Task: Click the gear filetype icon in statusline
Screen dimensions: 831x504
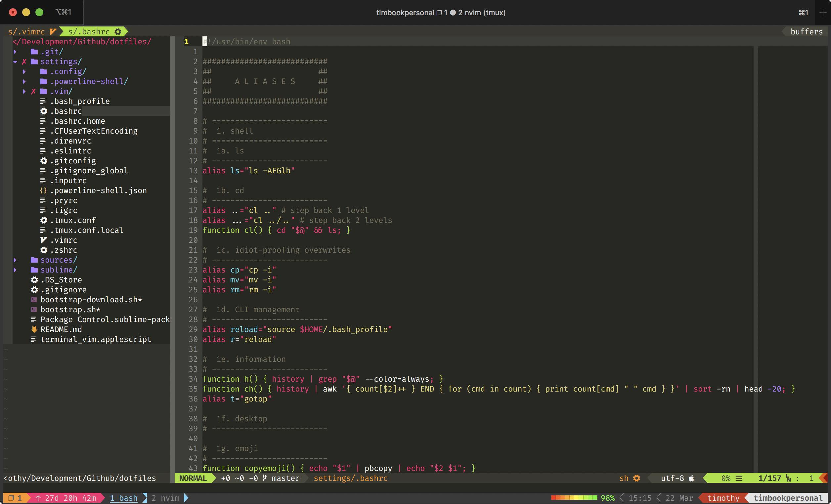Action: [x=636, y=478]
